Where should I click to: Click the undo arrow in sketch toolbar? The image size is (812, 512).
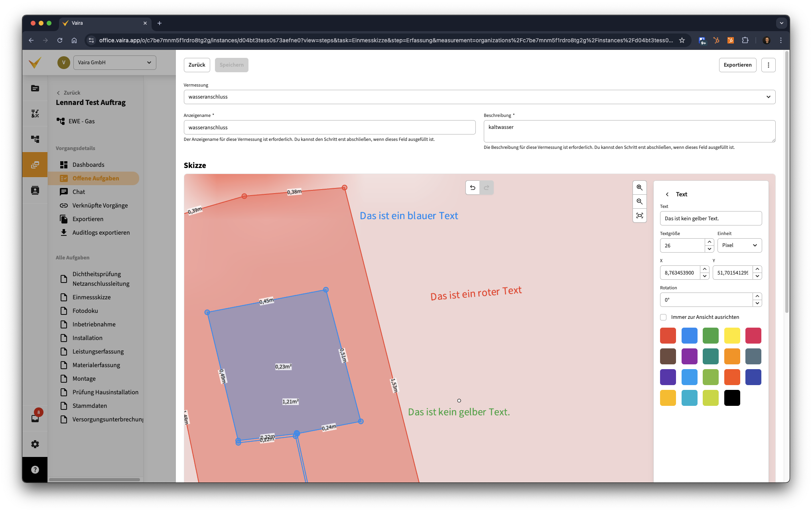pyautogui.click(x=473, y=188)
